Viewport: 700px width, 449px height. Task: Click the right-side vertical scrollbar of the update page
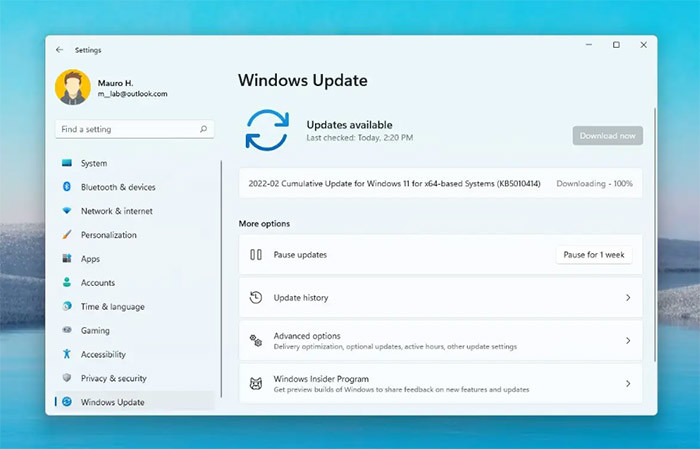(x=655, y=234)
